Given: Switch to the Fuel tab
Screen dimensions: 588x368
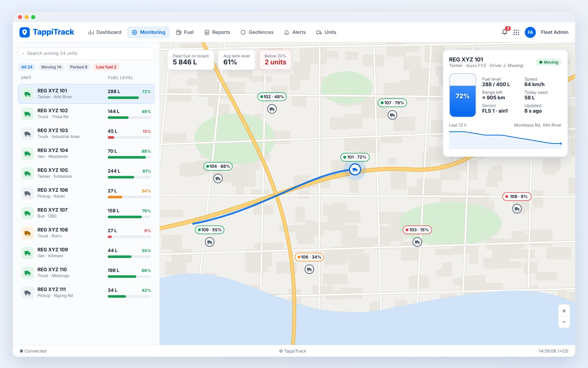Looking at the screenshot, I should point(185,32).
